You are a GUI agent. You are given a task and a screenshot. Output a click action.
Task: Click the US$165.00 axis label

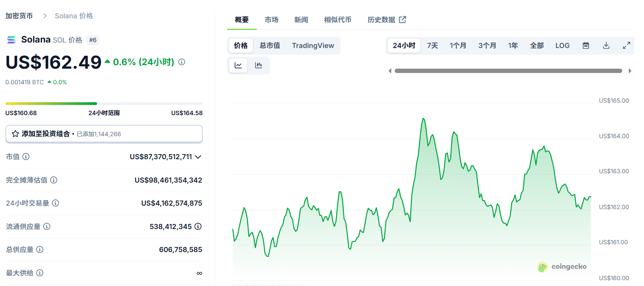click(614, 101)
